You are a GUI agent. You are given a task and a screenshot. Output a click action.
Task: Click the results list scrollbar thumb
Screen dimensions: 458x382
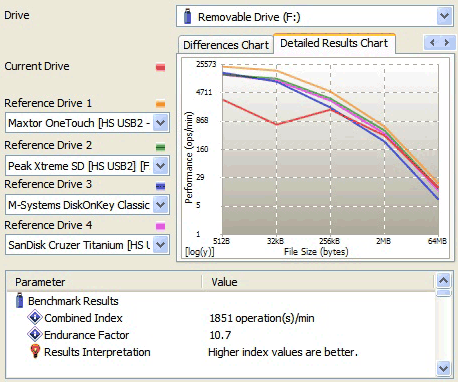pyautogui.click(x=443, y=293)
